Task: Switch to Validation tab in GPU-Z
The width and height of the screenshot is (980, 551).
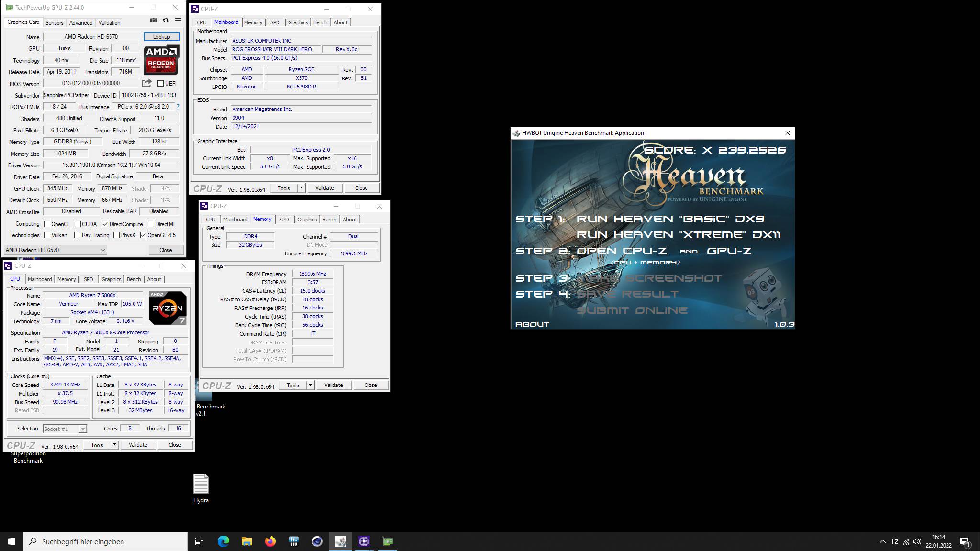Action: 109,23
